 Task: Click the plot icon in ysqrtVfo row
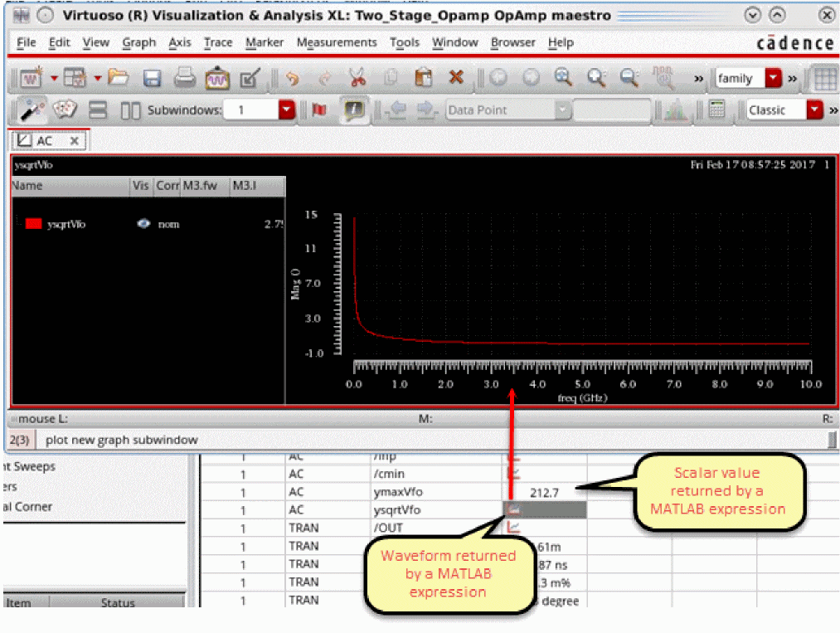(x=513, y=509)
